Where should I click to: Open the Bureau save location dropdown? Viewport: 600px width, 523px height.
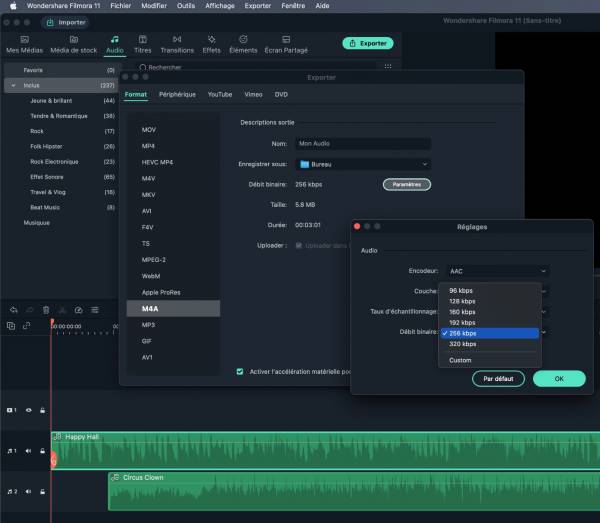[x=364, y=164]
